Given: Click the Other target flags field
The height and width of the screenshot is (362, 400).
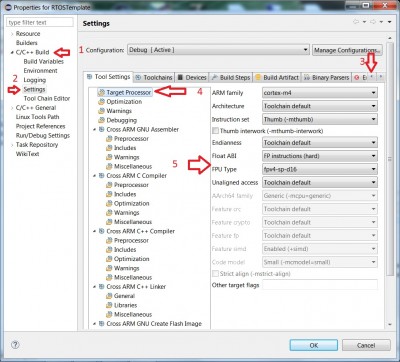Looking at the screenshot, I should pyautogui.click(x=320, y=285).
